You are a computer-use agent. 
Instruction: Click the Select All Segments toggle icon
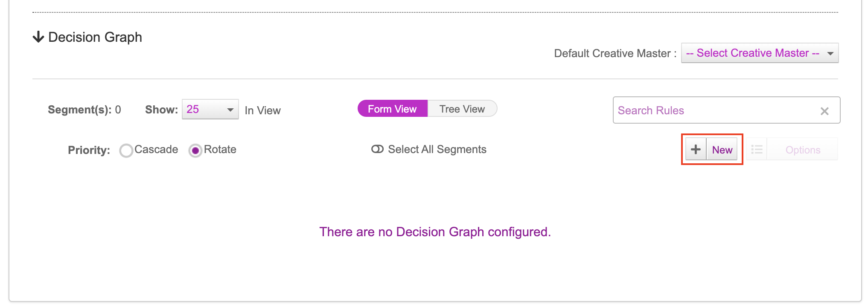(x=377, y=149)
